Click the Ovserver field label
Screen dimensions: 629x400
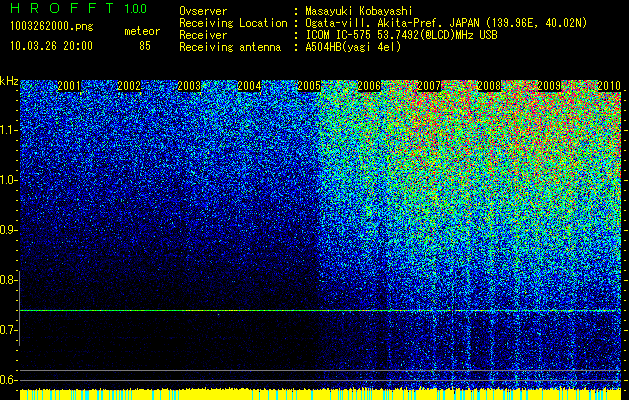pyautogui.click(x=203, y=11)
